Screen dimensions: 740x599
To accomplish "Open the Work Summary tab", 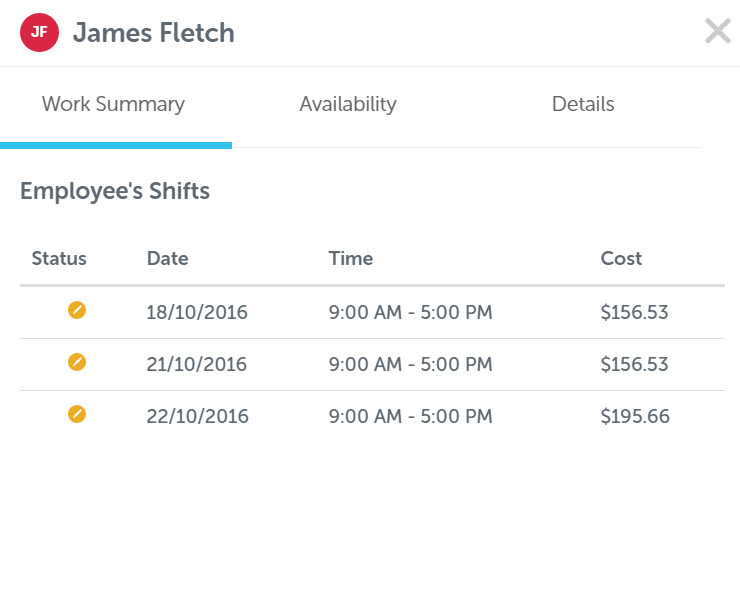I will click(x=113, y=104).
